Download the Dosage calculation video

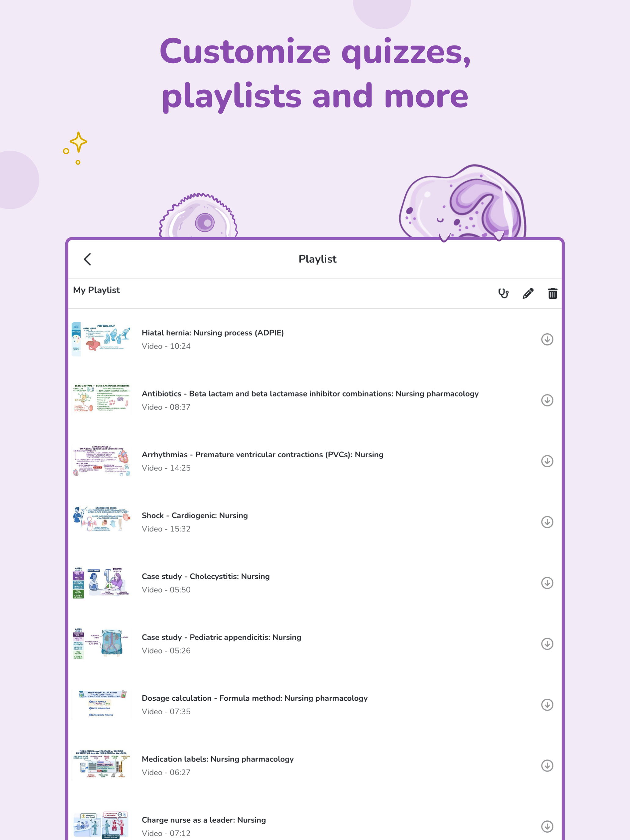(547, 705)
